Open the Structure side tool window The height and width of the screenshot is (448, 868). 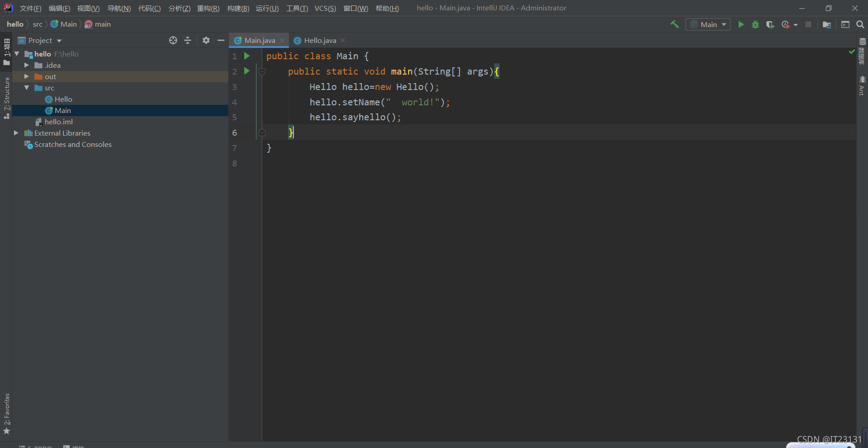point(6,98)
